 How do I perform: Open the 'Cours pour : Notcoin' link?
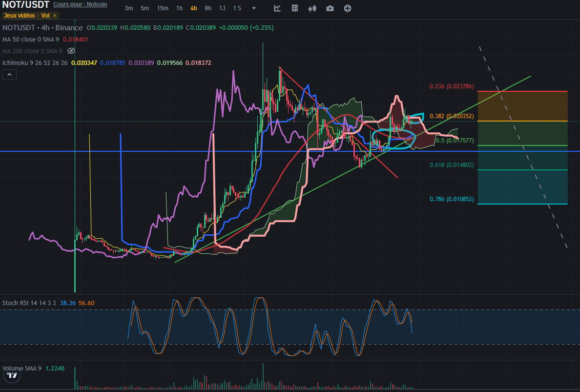pos(80,4)
